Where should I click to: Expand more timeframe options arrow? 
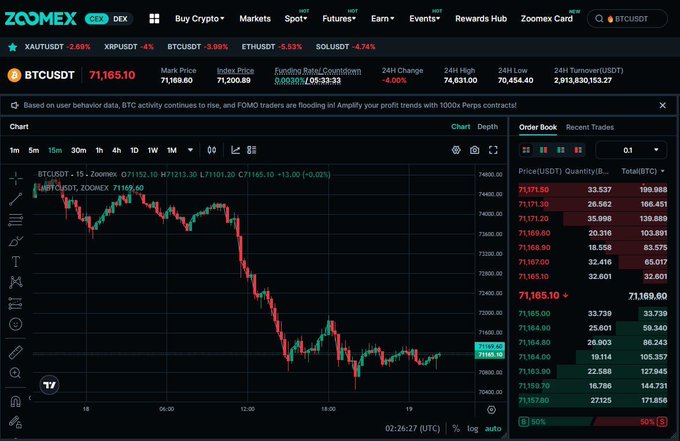[190, 150]
